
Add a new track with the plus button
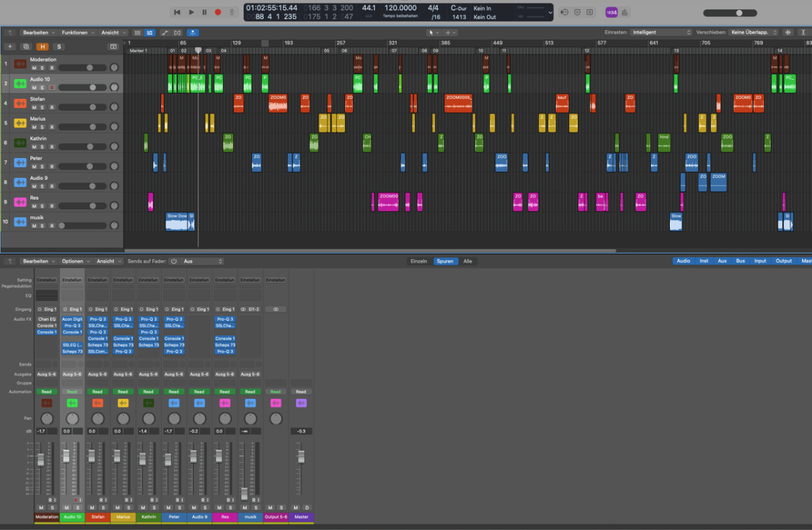click(x=9, y=47)
